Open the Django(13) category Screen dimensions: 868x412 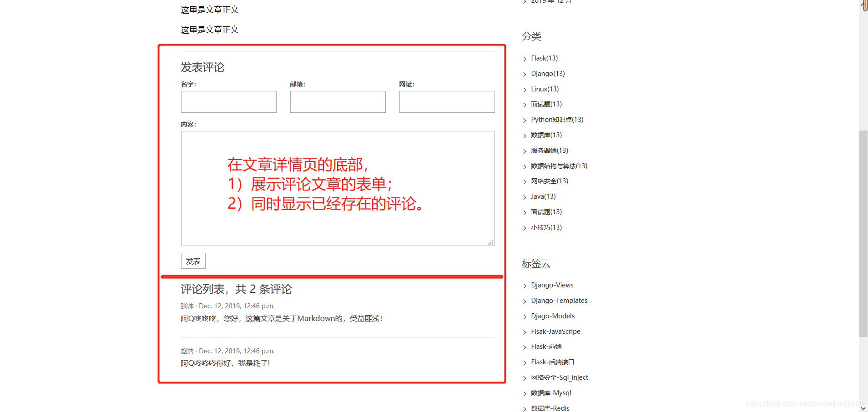[548, 73]
